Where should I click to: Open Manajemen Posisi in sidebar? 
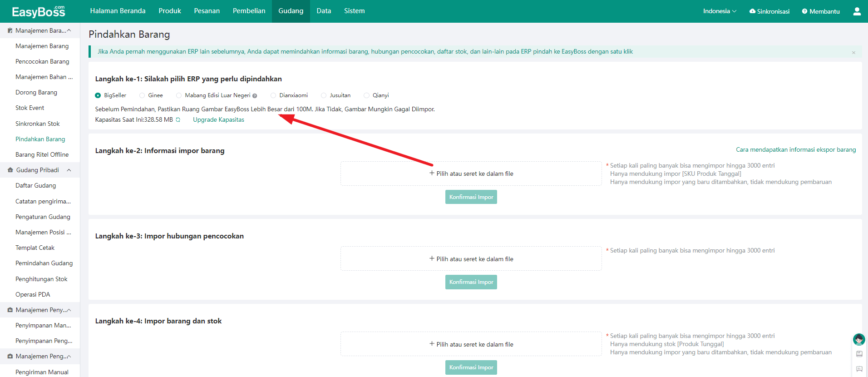43,232
